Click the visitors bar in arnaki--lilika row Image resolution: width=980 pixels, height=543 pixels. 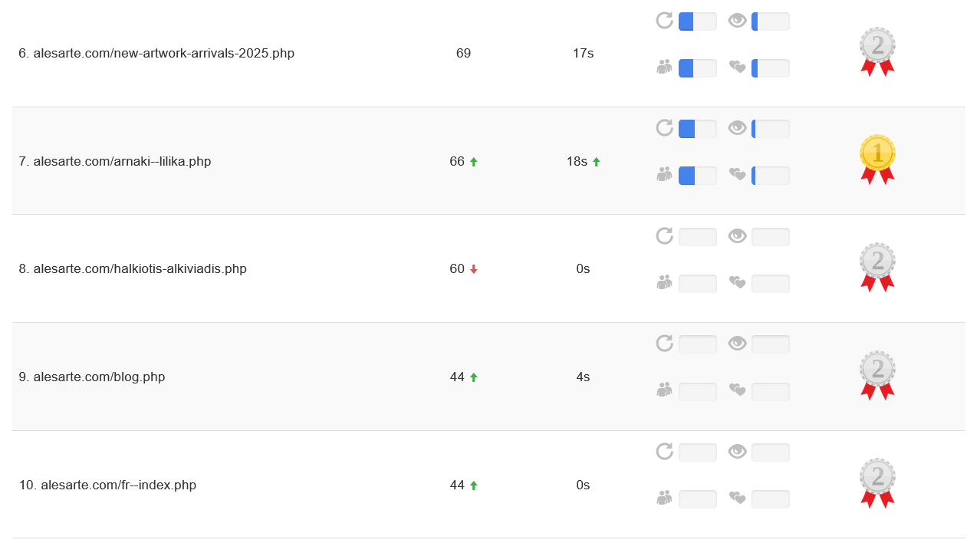[x=697, y=176]
